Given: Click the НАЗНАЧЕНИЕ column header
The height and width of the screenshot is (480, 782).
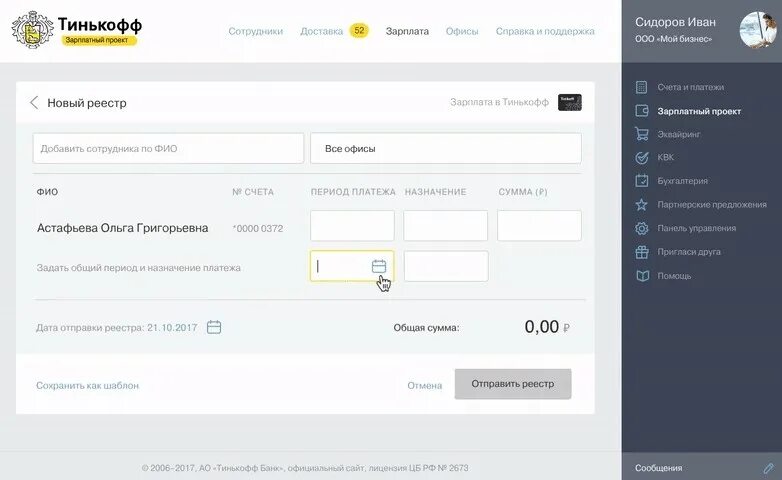Looking at the screenshot, I should [x=435, y=192].
